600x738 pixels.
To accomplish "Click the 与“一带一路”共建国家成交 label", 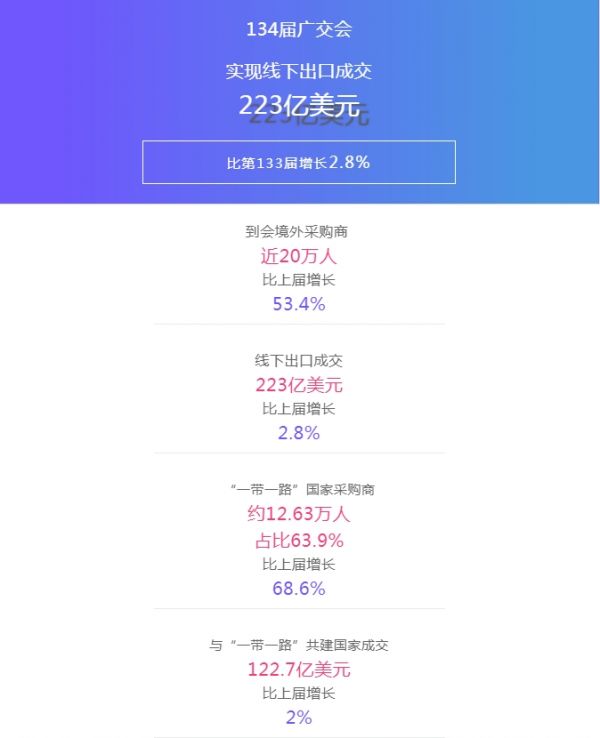I will point(299,645).
